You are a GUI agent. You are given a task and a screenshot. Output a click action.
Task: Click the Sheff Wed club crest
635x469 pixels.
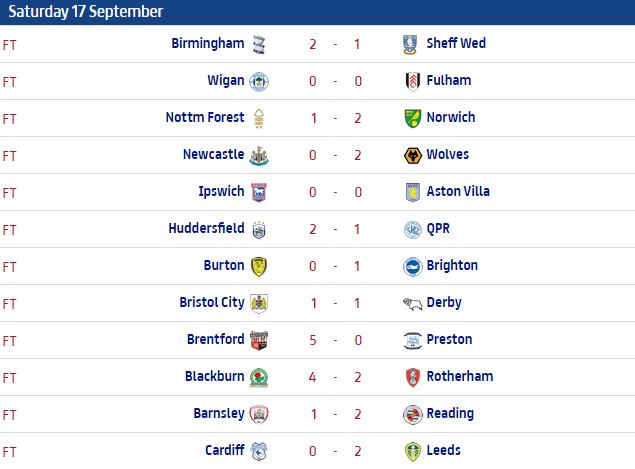click(x=408, y=44)
